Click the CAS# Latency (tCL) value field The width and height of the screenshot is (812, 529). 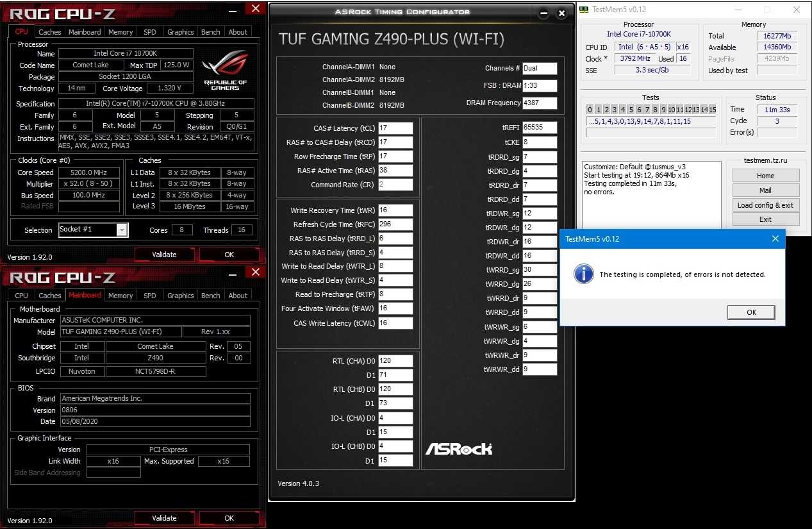(x=395, y=128)
